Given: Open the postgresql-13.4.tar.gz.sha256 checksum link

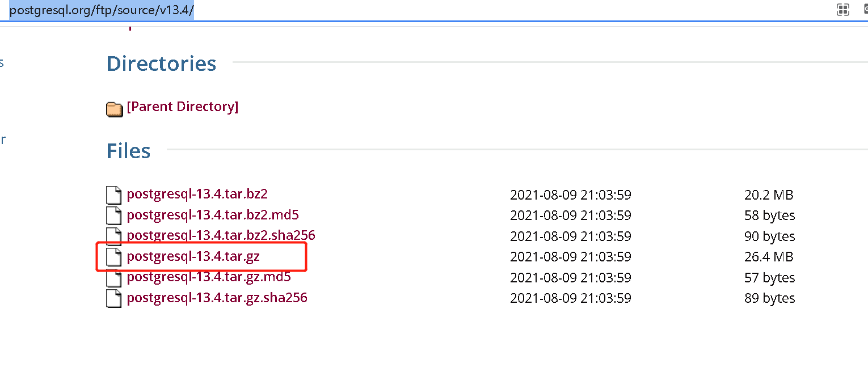Looking at the screenshot, I should click(x=217, y=298).
